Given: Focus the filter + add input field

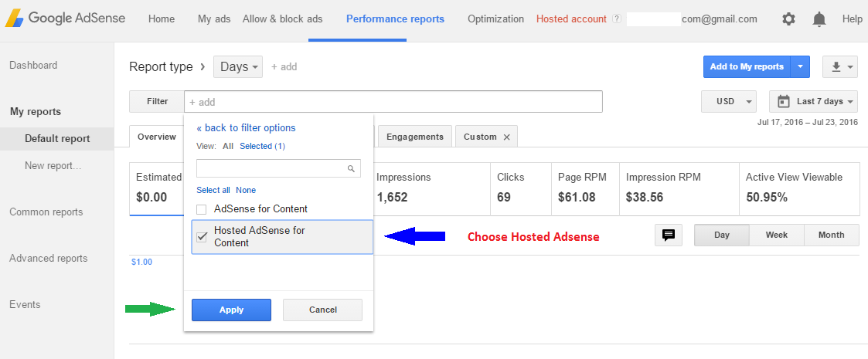Looking at the screenshot, I should coord(393,102).
